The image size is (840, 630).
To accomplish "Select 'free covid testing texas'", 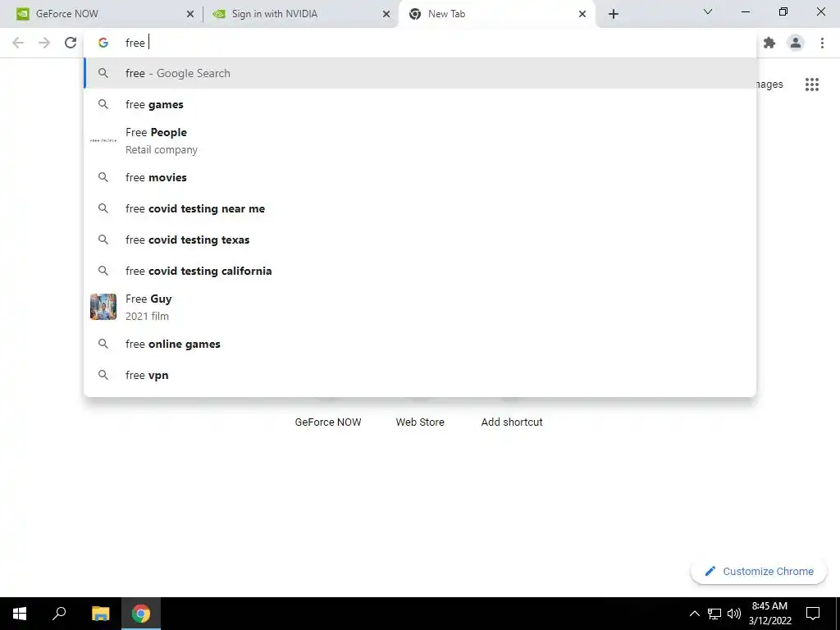I will pyautogui.click(x=420, y=240).
